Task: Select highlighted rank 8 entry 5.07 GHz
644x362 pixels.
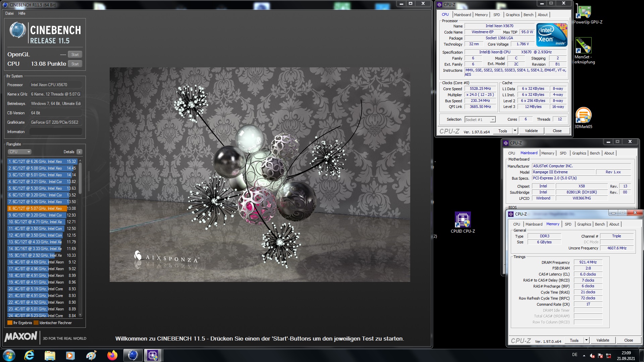Action: pyautogui.click(x=42, y=208)
